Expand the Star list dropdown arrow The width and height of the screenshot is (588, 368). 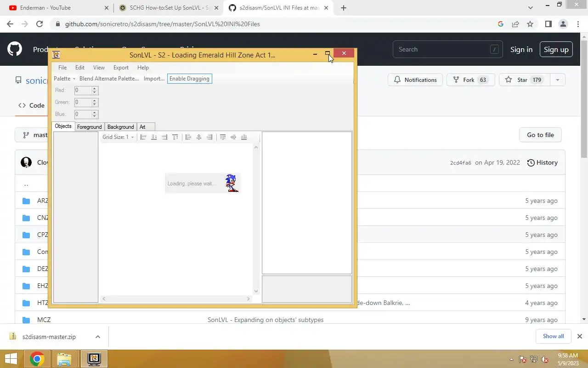click(557, 80)
